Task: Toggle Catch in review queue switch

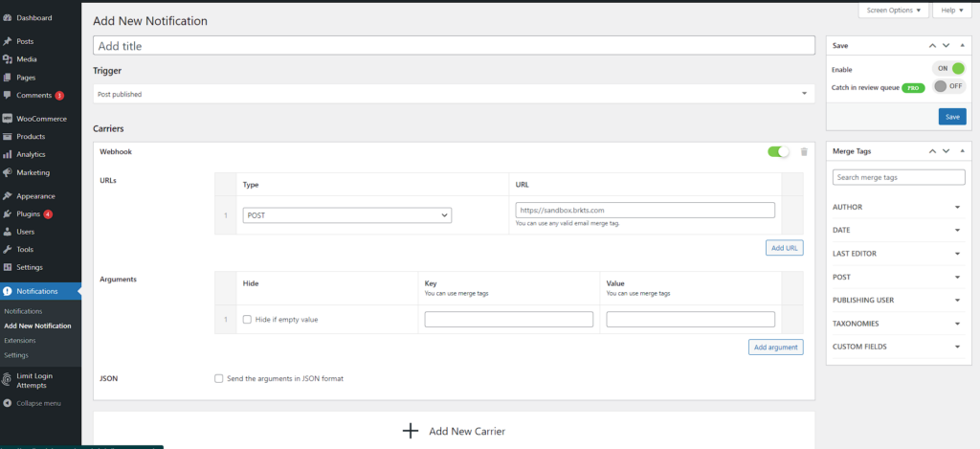Action: point(949,86)
